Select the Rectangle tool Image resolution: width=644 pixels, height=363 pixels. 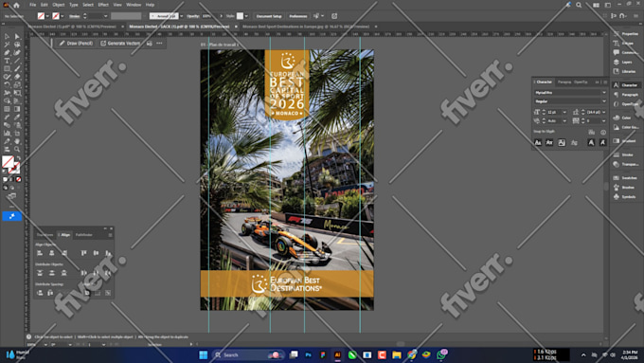(7, 68)
